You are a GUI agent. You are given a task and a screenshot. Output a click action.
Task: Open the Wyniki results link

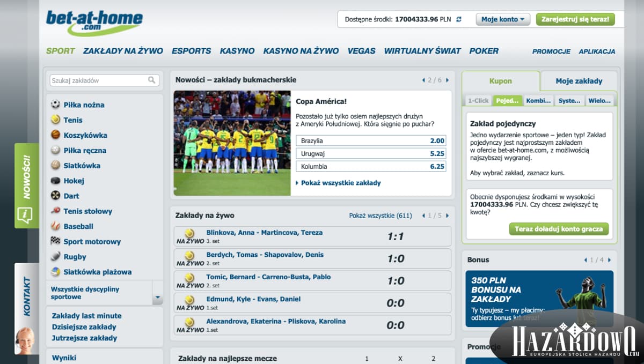(x=64, y=358)
